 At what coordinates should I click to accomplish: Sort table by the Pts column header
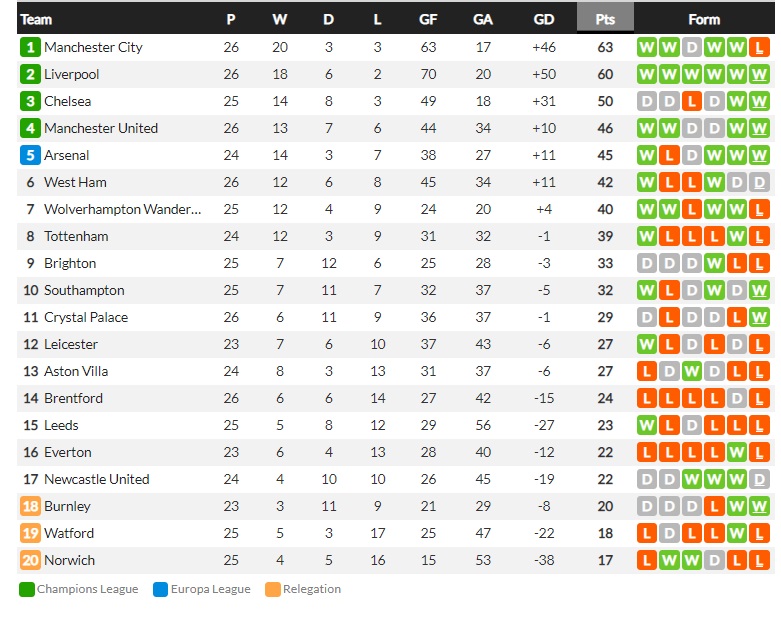point(605,19)
